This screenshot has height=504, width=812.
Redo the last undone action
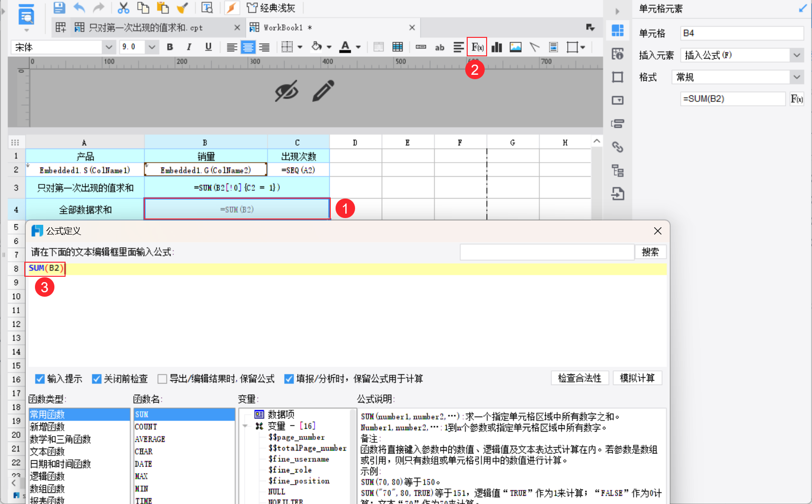(99, 8)
